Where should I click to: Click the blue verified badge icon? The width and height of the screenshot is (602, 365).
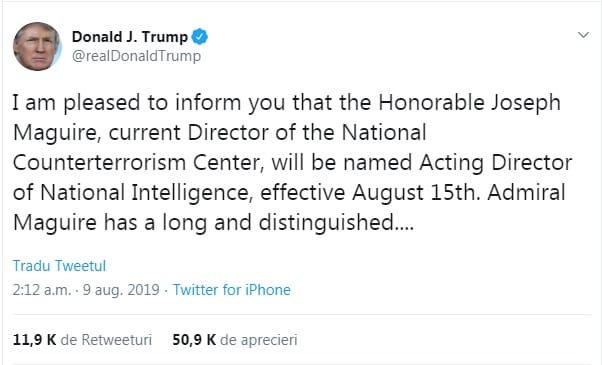tap(200, 37)
